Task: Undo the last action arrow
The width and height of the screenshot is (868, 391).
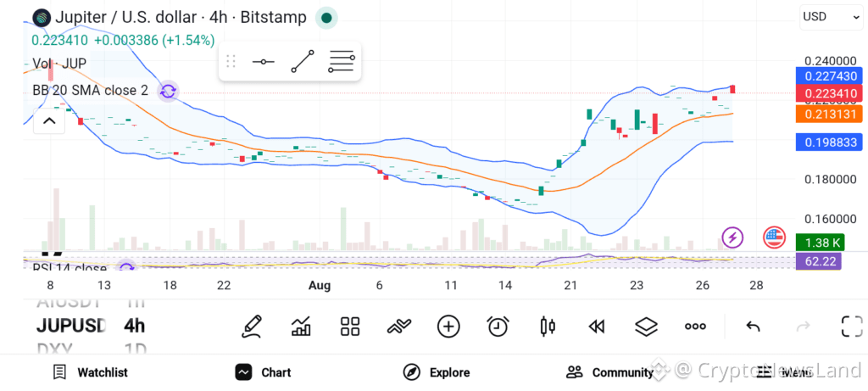Action: pyautogui.click(x=753, y=327)
